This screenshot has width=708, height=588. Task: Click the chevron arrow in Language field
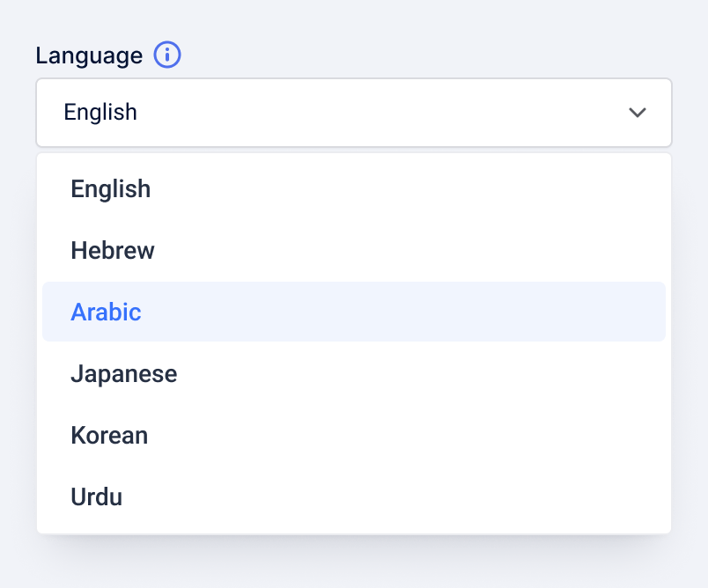click(x=637, y=113)
